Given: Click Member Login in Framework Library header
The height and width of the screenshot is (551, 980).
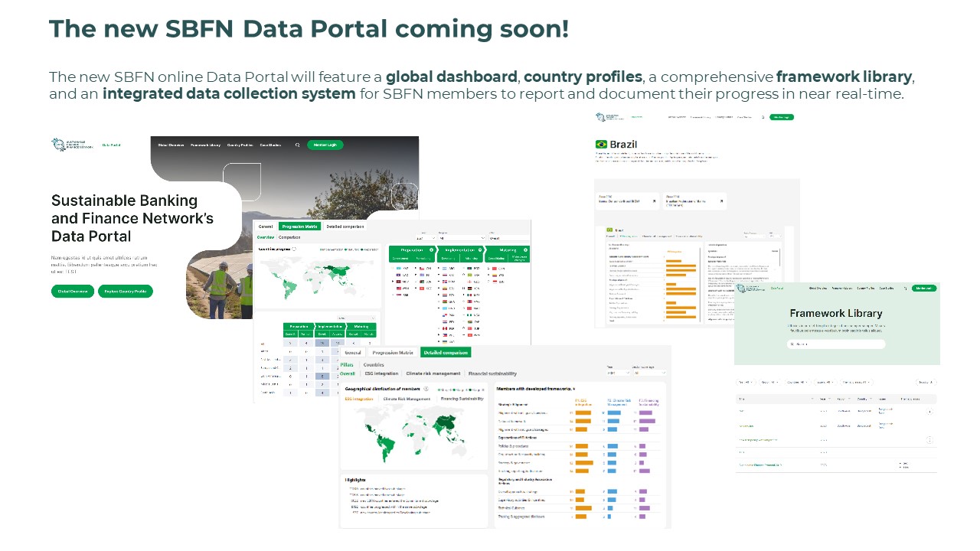Looking at the screenshot, I should pyautogui.click(x=924, y=289).
